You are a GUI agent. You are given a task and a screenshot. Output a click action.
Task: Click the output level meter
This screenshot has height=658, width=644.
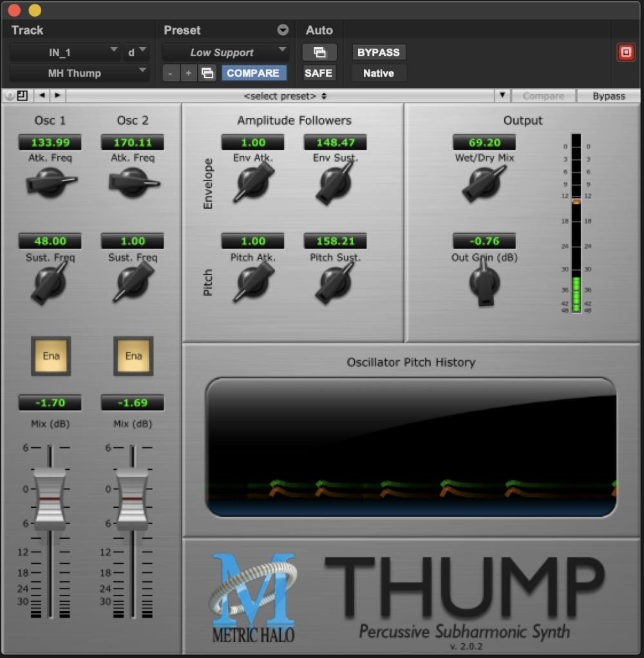coord(576,223)
